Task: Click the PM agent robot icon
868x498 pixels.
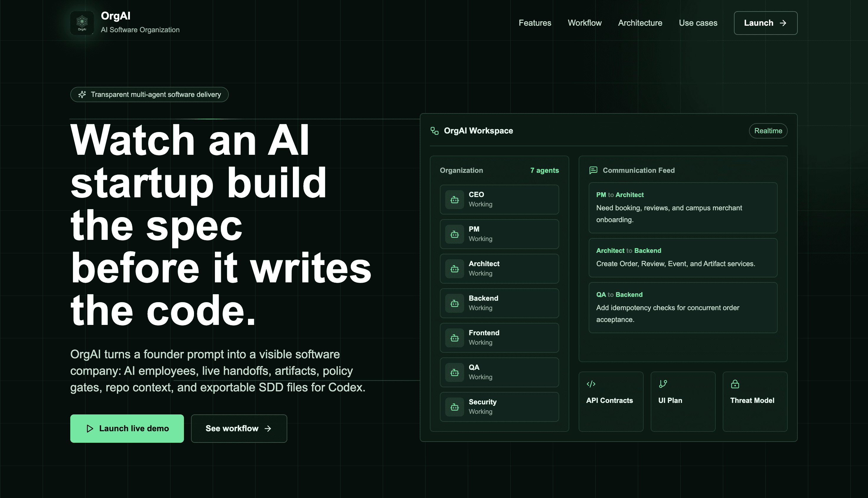Action: click(x=454, y=234)
